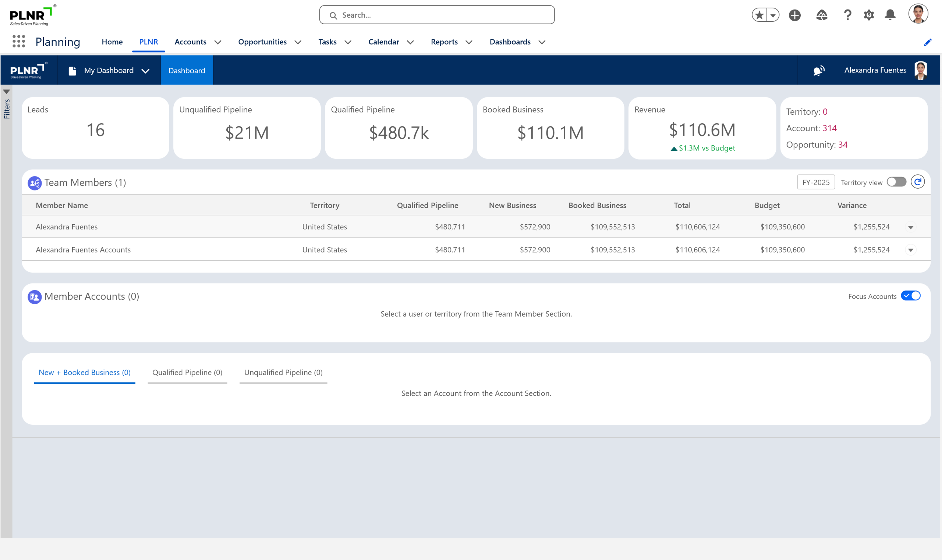
Task: Open the App Launcher grid icon
Action: 18,42
